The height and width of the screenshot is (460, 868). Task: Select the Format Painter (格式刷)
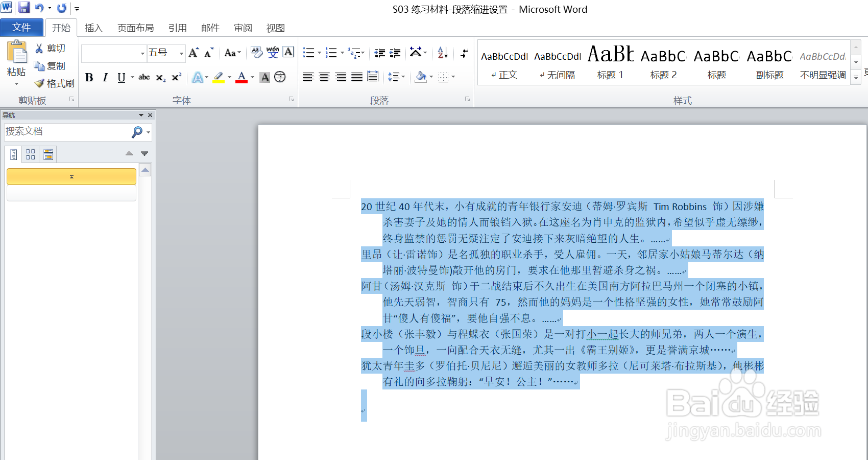[x=54, y=83]
